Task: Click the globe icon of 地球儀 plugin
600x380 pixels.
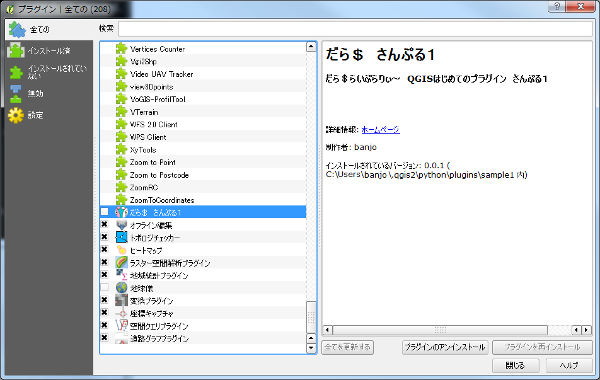Action: (121, 287)
